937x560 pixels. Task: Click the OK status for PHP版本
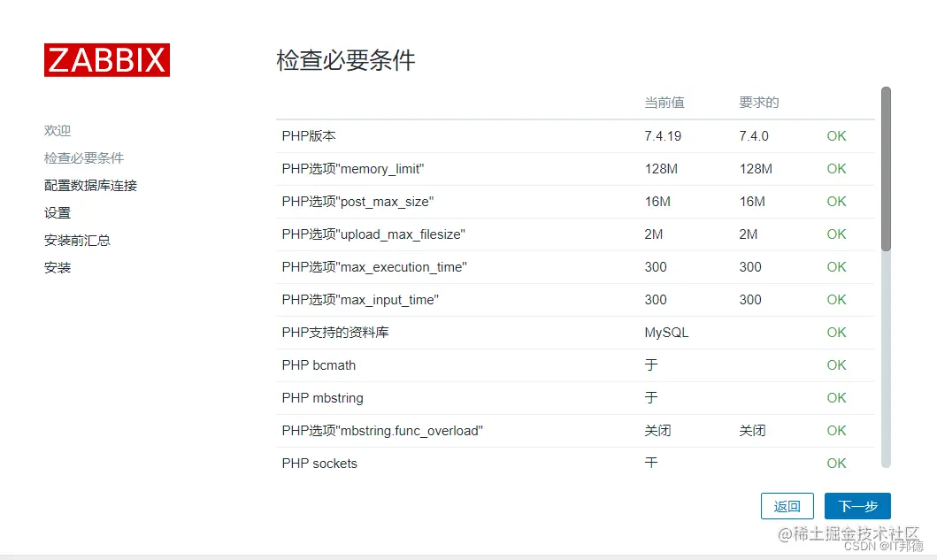836,136
